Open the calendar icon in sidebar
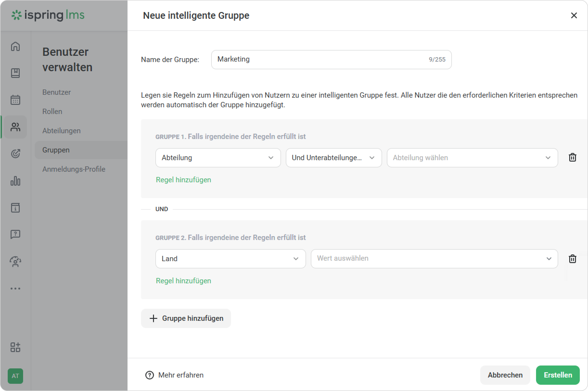This screenshot has height=391, width=588. click(x=15, y=100)
